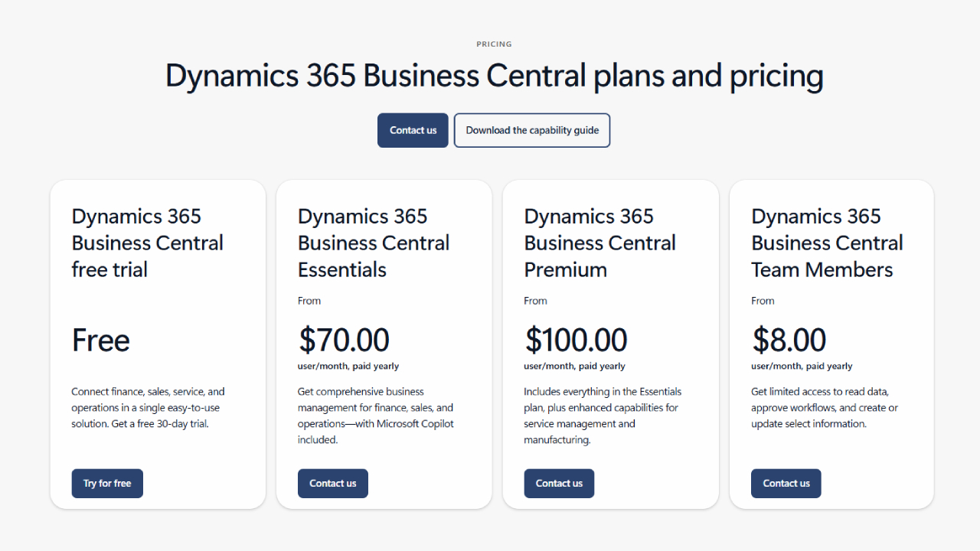Click the main plans and pricing headline
The width and height of the screenshot is (980, 551).
point(494,75)
